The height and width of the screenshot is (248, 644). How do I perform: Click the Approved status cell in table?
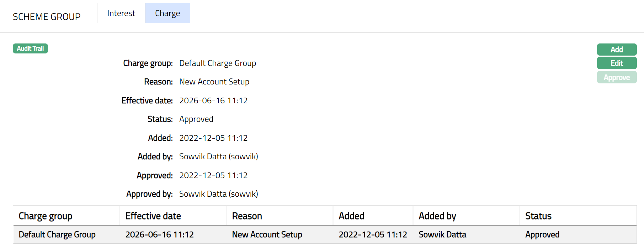(542, 234)
